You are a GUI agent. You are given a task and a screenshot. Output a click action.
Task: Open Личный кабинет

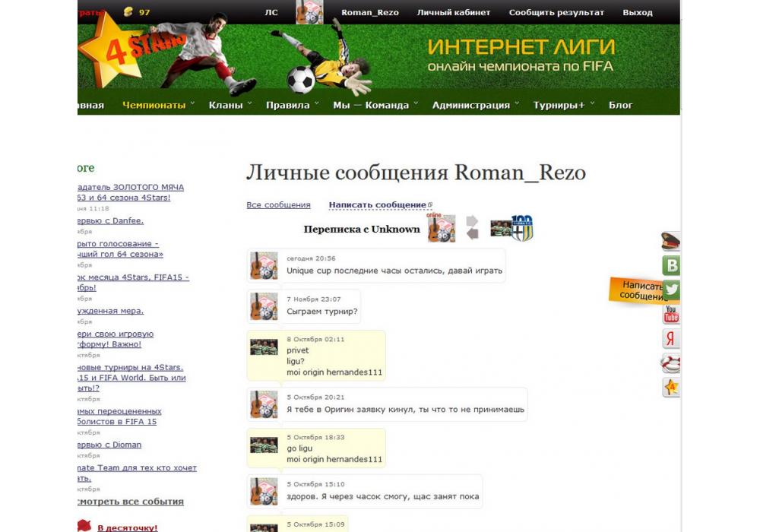pos(454,13)
